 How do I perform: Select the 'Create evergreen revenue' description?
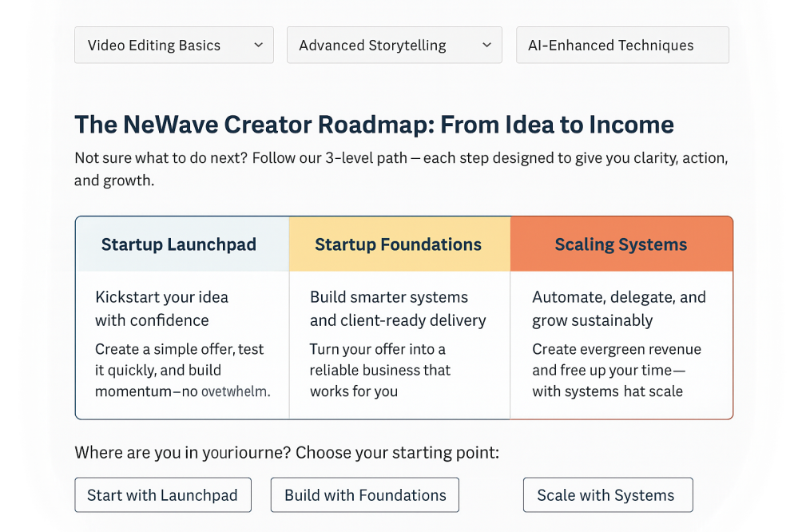(x=616, y=370)
